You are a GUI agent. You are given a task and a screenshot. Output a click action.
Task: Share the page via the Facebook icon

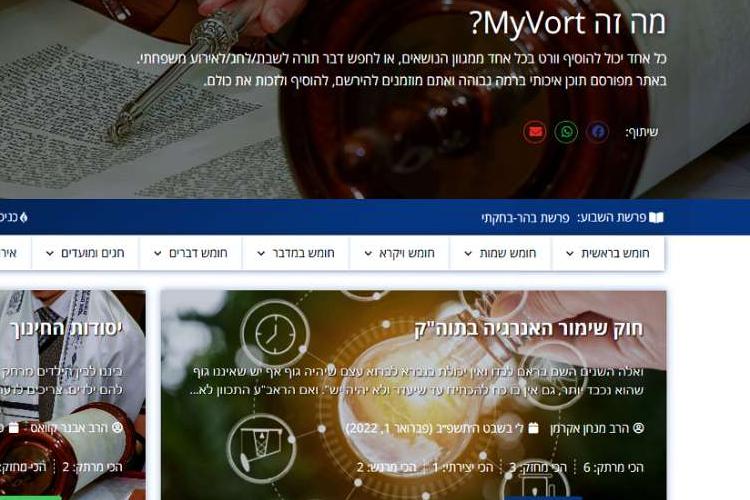[x=597, y=132]
